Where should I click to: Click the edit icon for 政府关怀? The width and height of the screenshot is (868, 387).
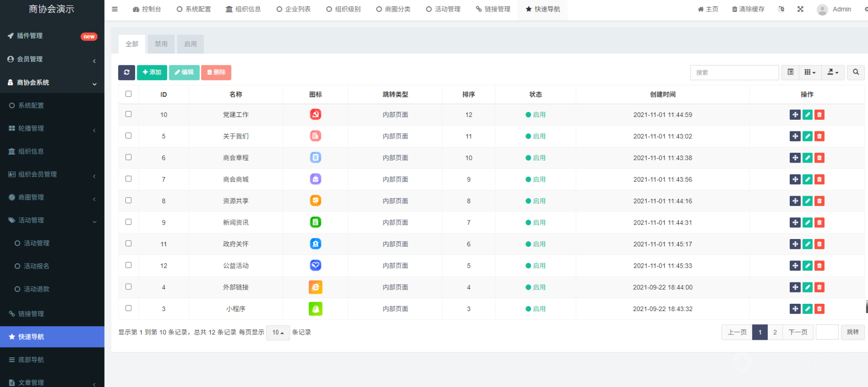pyautogui.click(x=808, y=244)
